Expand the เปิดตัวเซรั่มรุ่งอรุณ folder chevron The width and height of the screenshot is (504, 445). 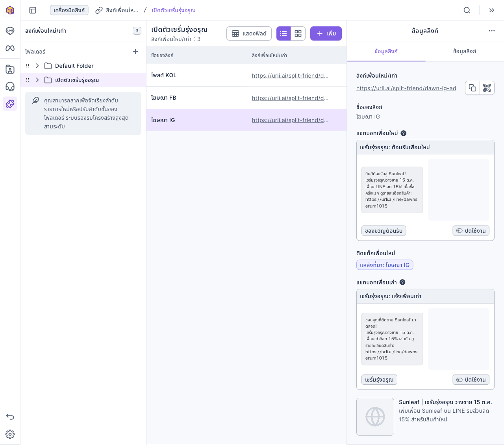pos(37,80)
